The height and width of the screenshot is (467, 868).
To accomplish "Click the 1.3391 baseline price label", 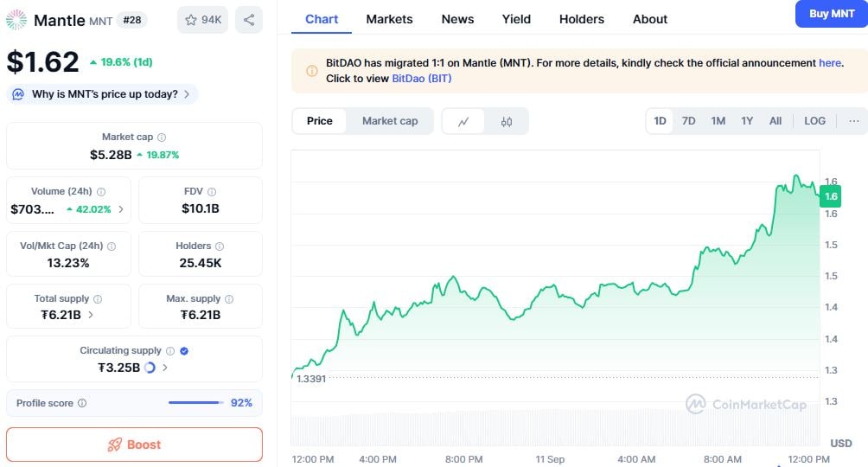I will pyautogui.click(x=311, y=379).
